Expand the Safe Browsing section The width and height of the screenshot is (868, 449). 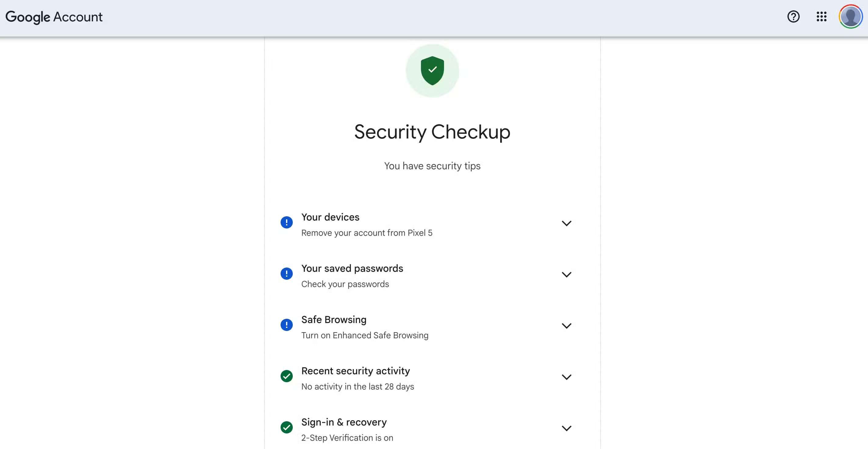tap(566, 326)
